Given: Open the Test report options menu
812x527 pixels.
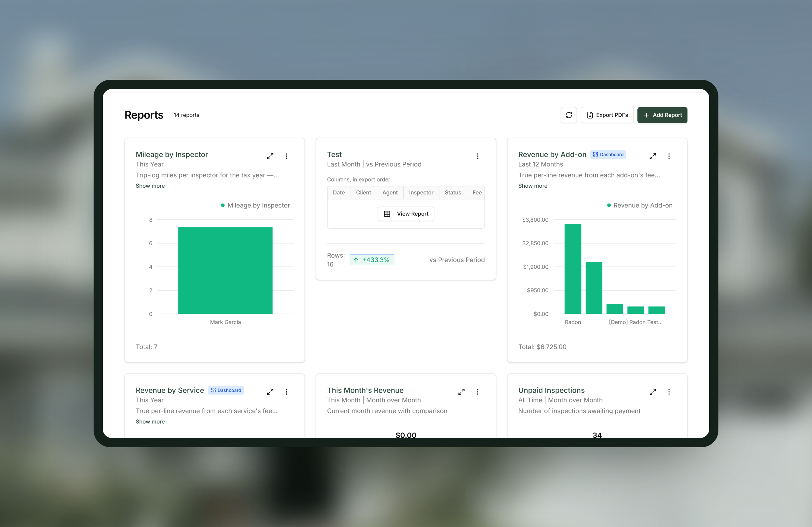Looking at the screenshot, I should click(x=477, y=156).
